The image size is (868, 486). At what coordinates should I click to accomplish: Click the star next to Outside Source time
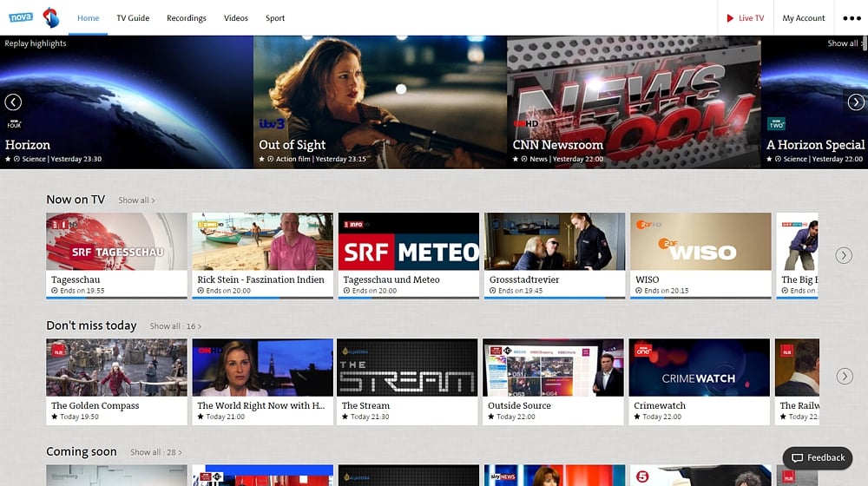pos(491,417)
